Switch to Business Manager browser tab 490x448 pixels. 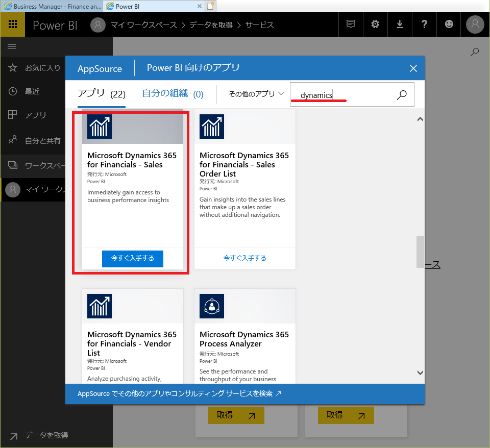click(53, 6)
